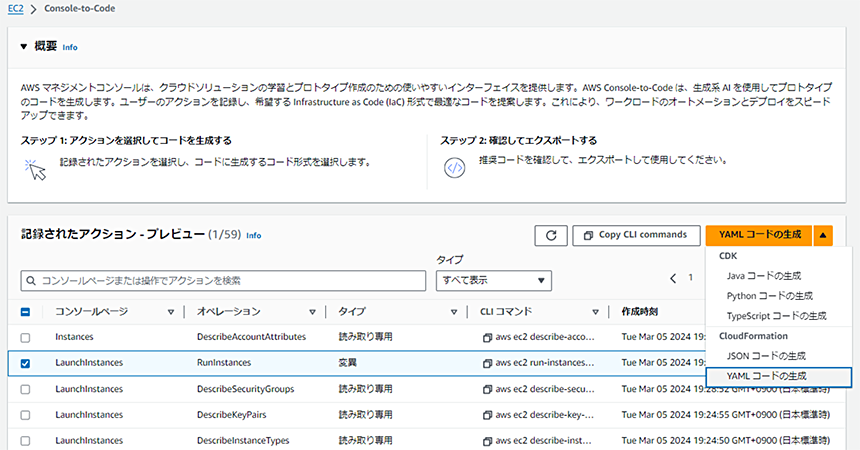The image size is (860, 450).
Task: Click the Copy CLI commands button
Action: 636,235
